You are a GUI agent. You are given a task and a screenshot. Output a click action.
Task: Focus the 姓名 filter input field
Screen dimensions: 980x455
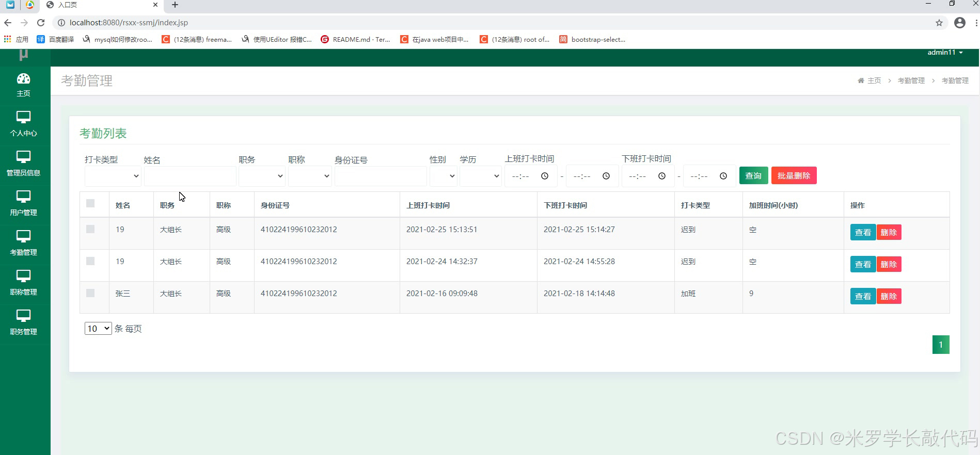[x=190, y=176]
